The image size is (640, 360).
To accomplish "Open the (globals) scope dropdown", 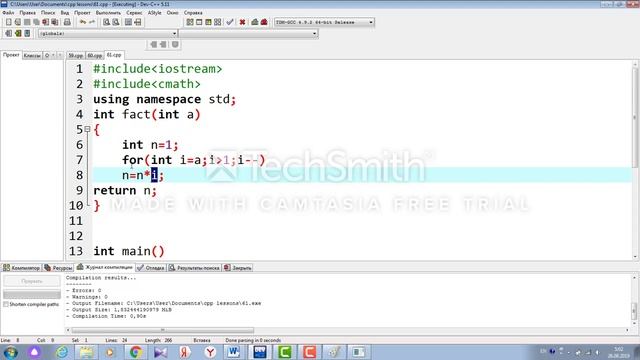I will coord(108,33).
